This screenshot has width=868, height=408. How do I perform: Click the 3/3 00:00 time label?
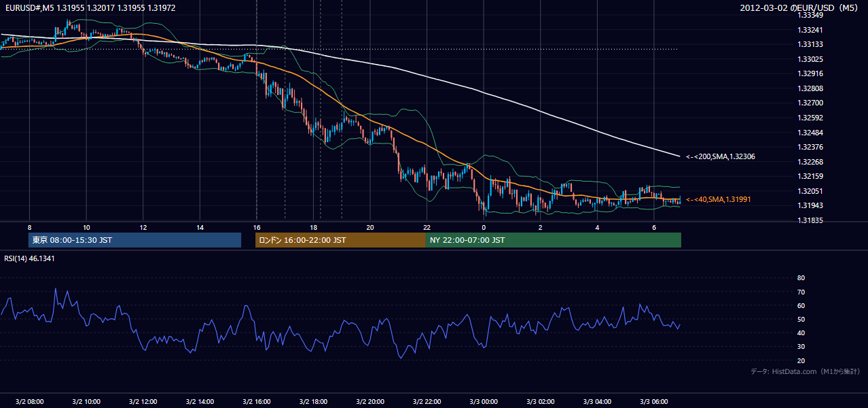click(x=483, y=401)
